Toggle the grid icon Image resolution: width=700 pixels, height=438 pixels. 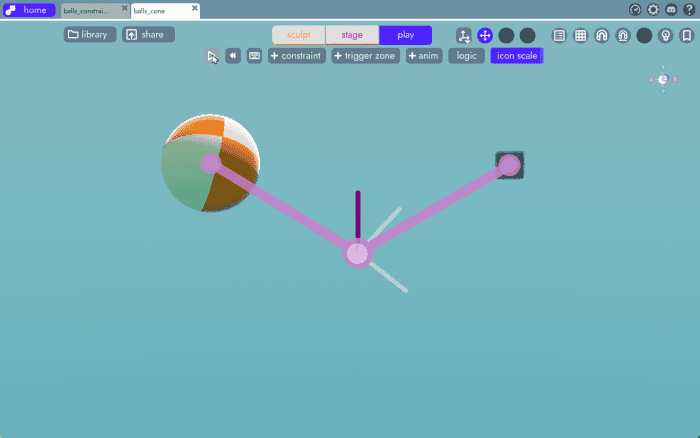click(x=580, y=35)
